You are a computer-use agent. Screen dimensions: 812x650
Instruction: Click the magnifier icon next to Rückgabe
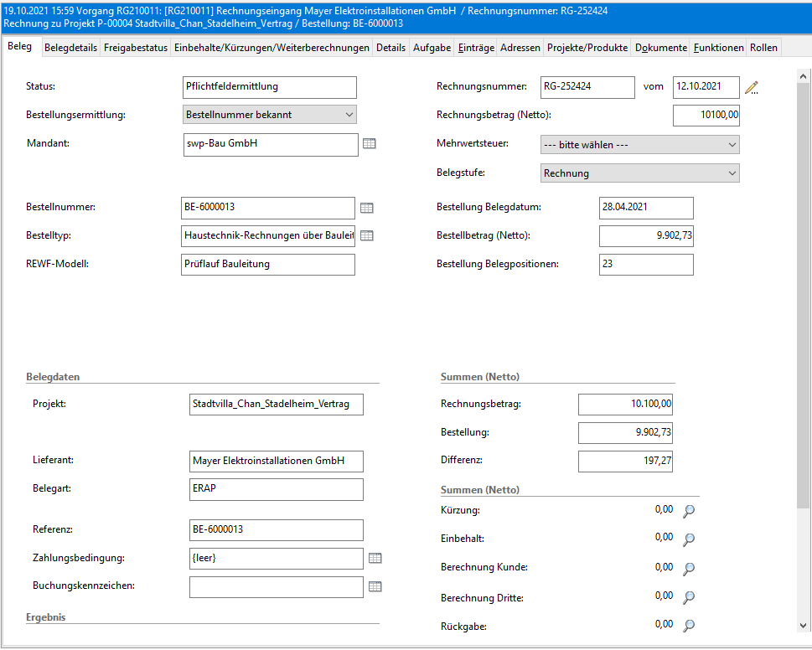coord(689,625)
